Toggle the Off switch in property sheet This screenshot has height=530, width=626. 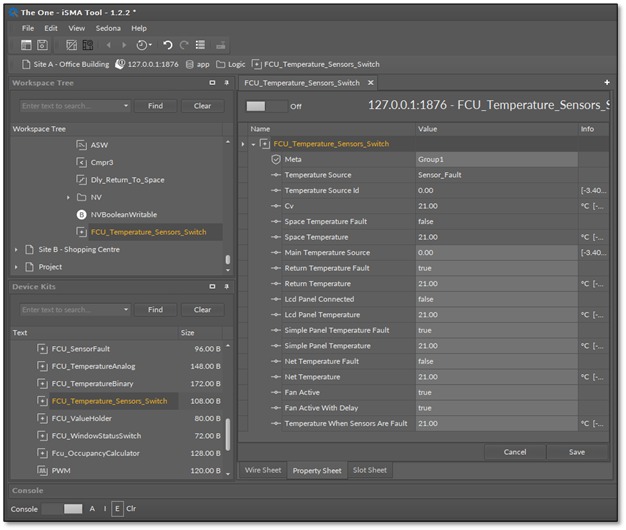265,105
